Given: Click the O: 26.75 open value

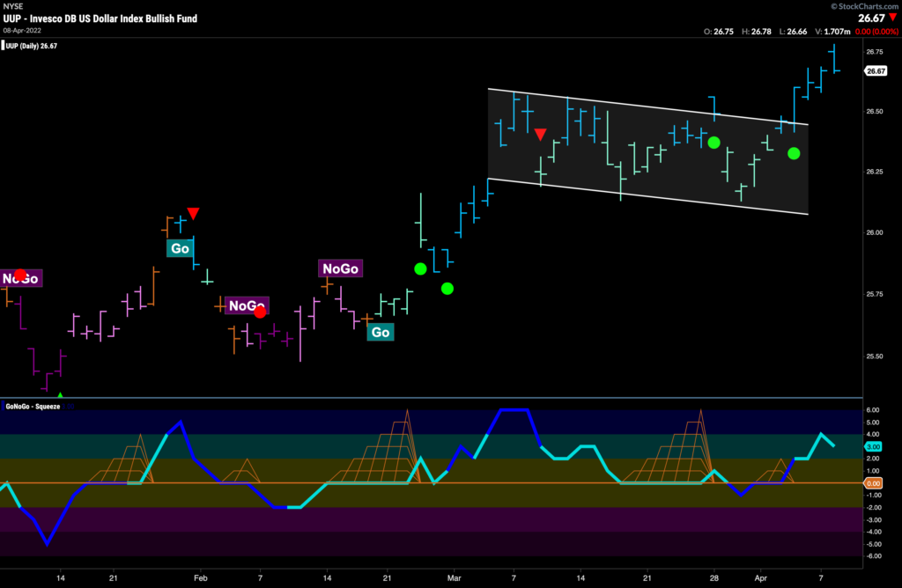Looking at the screenshot, I should (x=719, y=32).
